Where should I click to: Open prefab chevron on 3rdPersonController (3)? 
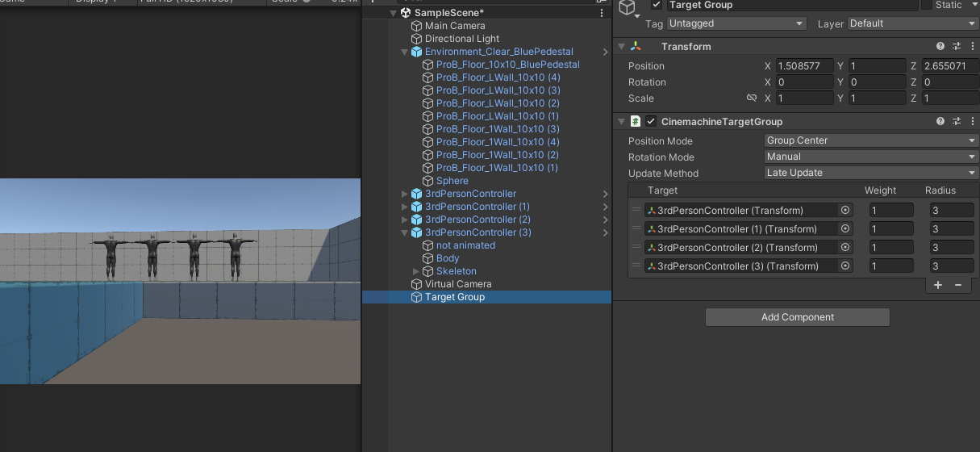[606, 232]
